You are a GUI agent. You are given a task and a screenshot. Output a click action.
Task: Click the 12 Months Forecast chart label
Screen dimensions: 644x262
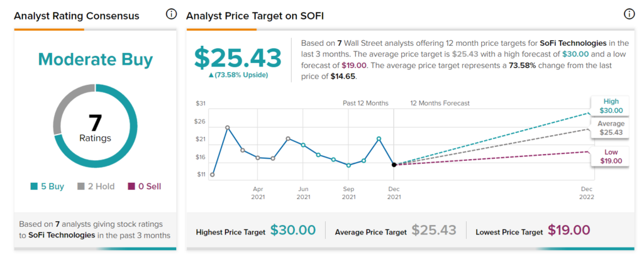pos(440,103)
